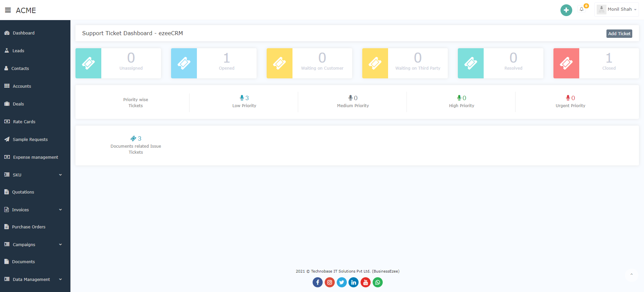Click the ACME brand title

click(26, 10)
